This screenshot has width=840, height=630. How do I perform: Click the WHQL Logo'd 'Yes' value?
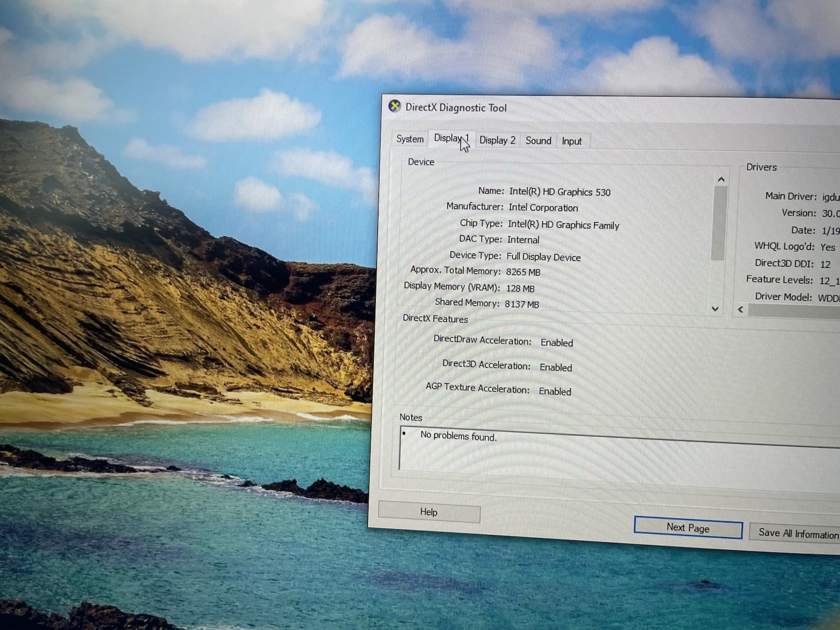pyautogui.click(x=828, y=247)
